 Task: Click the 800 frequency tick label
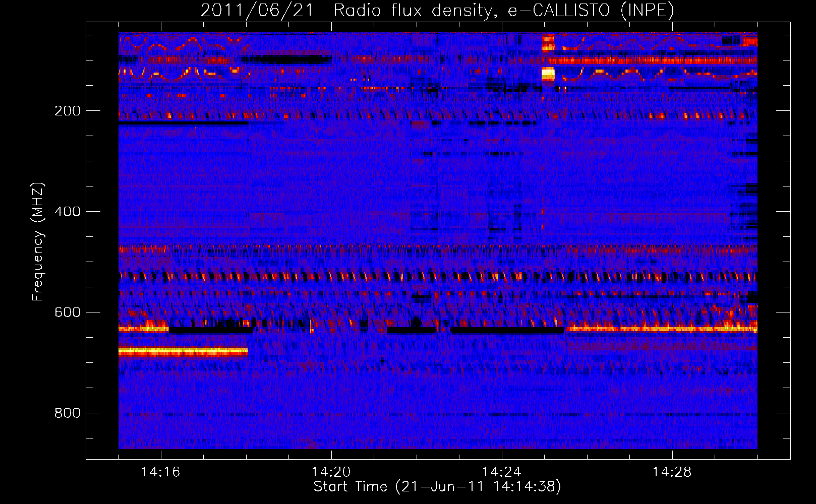(68, 413)
